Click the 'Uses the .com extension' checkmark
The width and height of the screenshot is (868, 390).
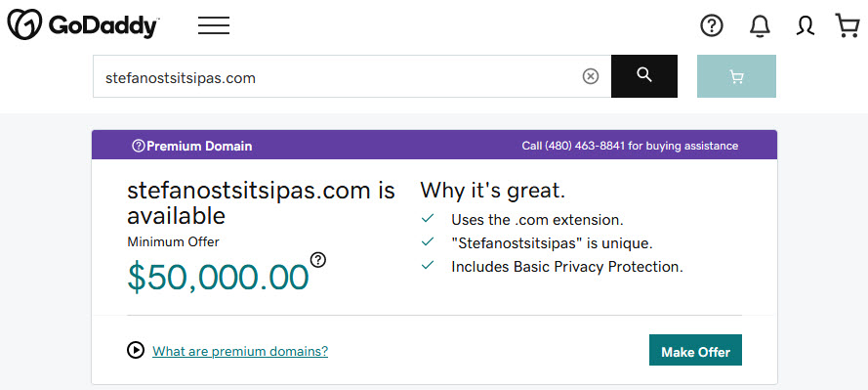pyautogui.click(x=428, y=218)
